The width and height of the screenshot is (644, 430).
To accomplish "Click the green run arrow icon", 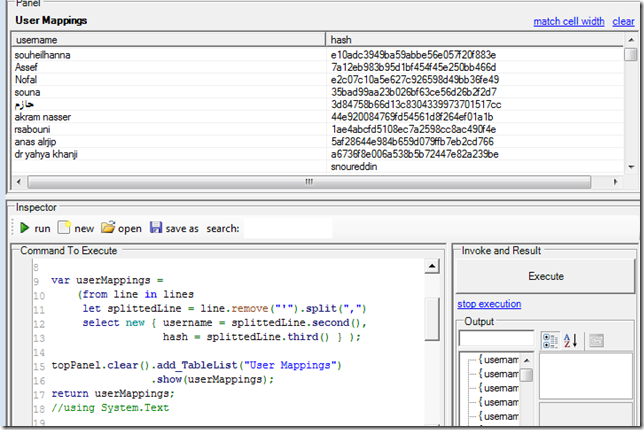I will pos(24,228).
